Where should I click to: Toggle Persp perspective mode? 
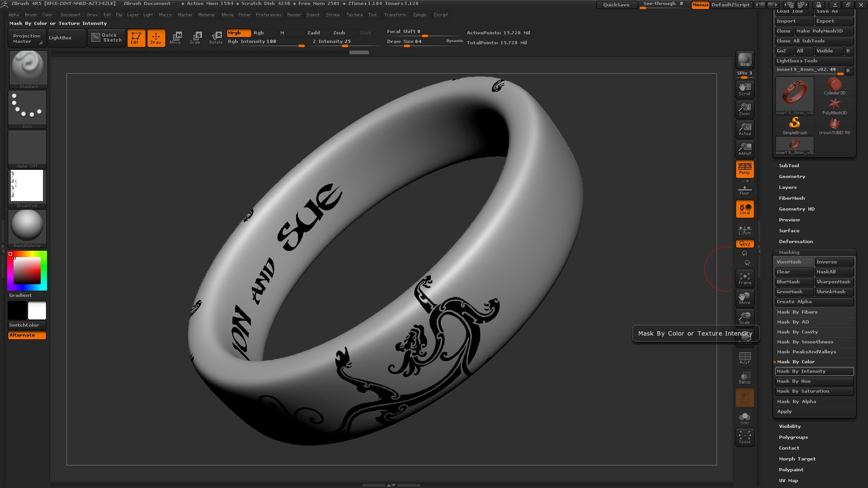pos(745,169)
